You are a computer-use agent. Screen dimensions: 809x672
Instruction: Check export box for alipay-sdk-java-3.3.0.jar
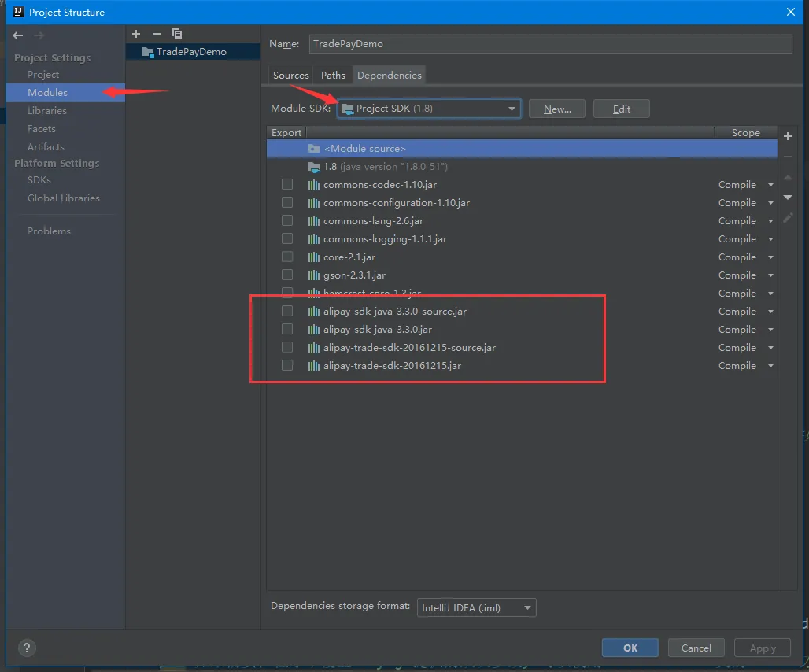click(287, 329)
